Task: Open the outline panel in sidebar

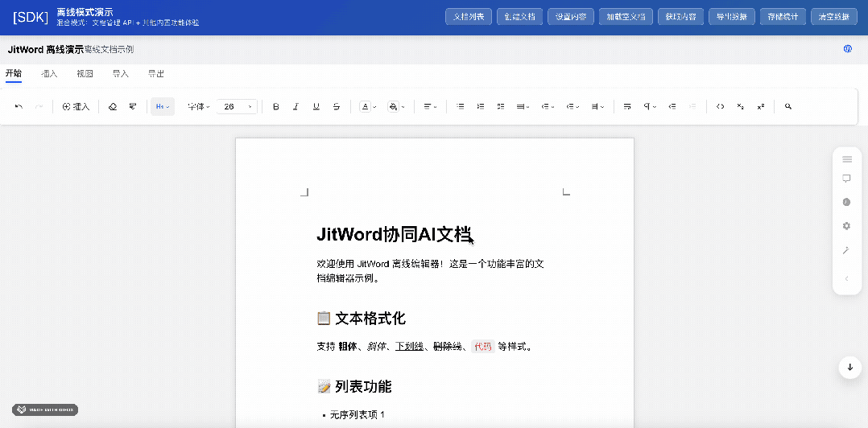Action: coord(846,159)
